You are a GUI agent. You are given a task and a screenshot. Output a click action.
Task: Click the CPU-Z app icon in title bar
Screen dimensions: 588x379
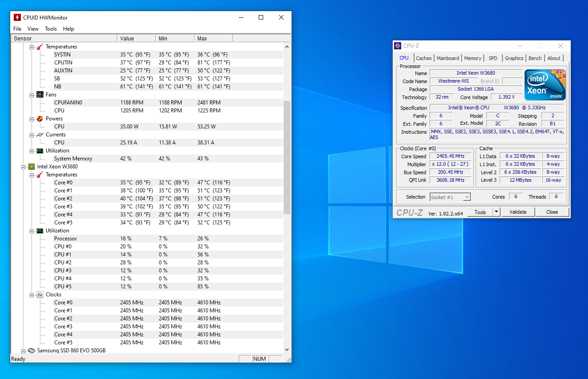click(x=398, y=45)
